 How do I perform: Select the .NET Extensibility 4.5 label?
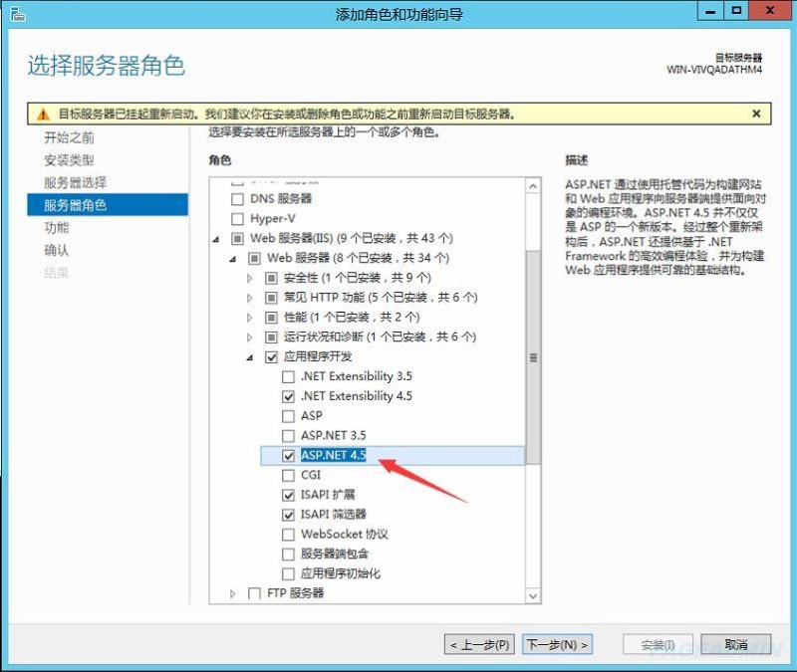tap(357, 396)
